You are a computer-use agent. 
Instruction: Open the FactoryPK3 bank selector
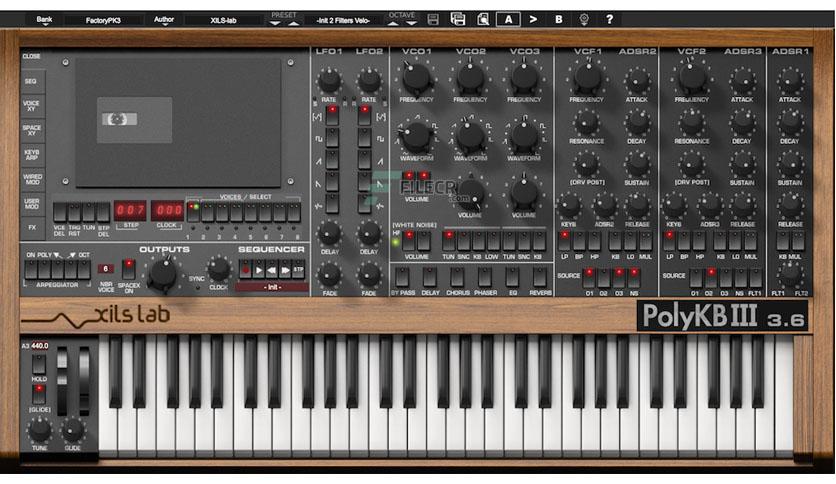click(x=103, y=20)
